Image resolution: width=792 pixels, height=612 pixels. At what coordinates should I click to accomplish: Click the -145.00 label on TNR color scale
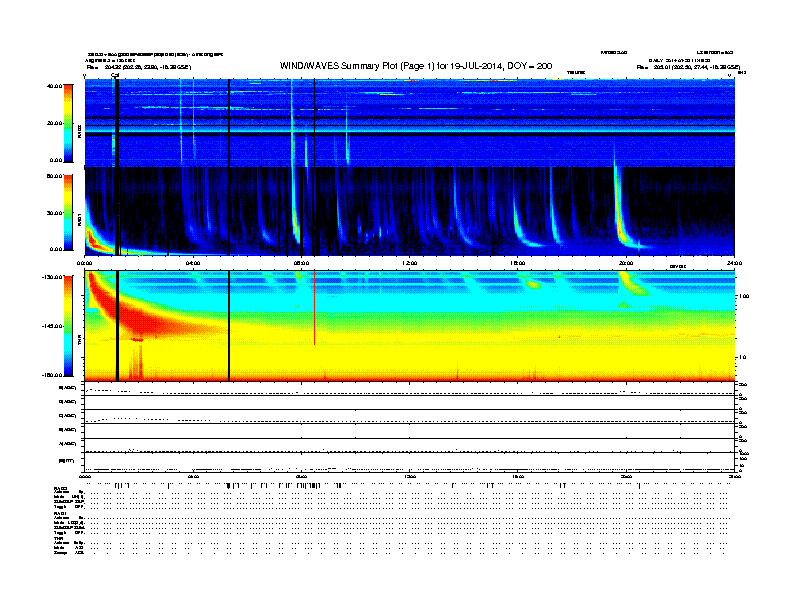point(53,326)
